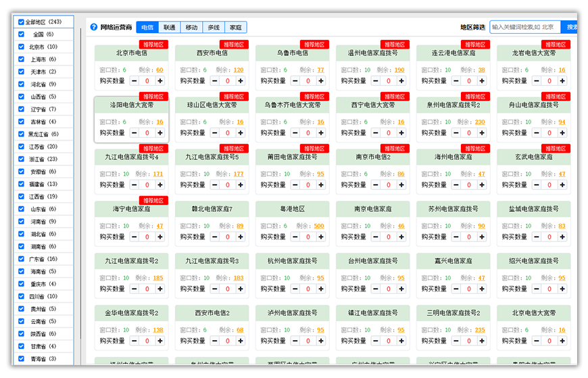
Task: Open the help question-mark icon beside 网络运营商
Action: pyautogui.click(x=94, y=27)
